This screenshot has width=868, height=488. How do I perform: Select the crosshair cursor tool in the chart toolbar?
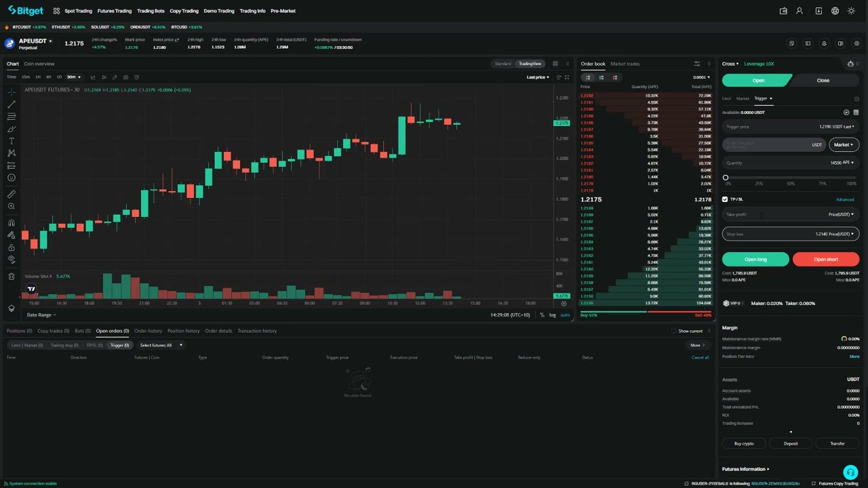[x=12, y=92]
